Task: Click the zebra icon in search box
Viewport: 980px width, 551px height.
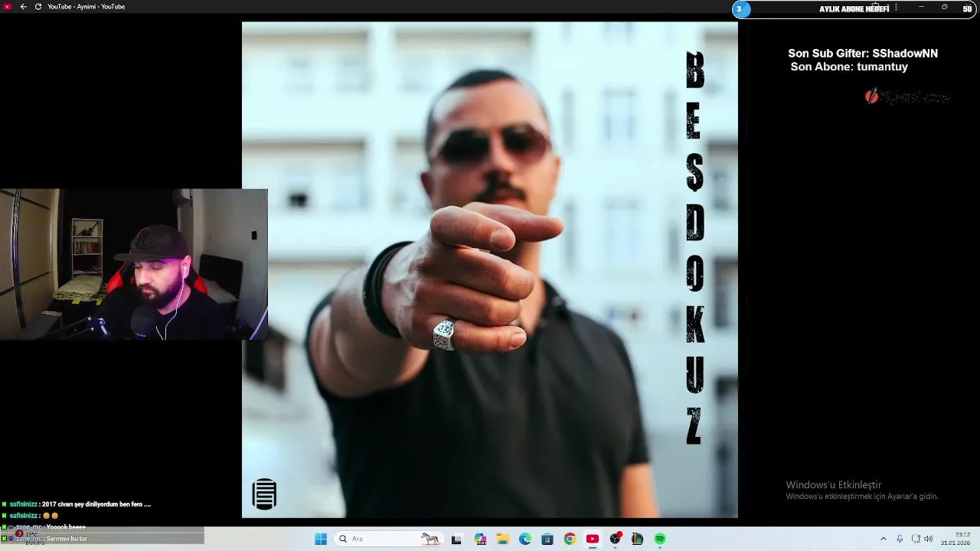Action: (x=430, y=539)
